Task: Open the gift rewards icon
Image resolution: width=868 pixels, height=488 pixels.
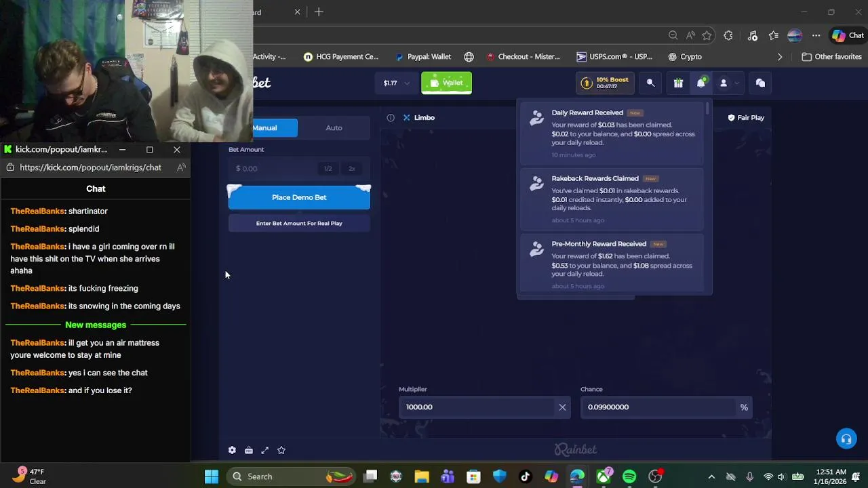Action: click(x=678, y=83)
